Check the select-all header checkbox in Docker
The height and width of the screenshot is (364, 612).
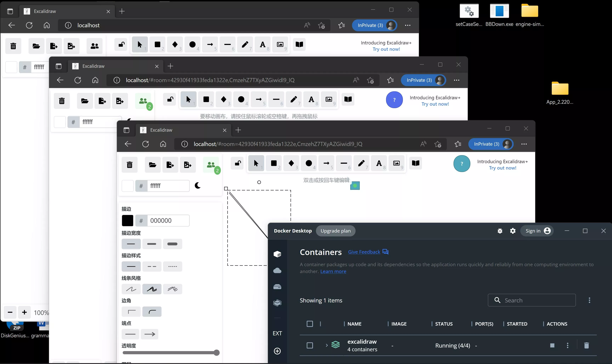pyautogui.click(x=310, y=324)
